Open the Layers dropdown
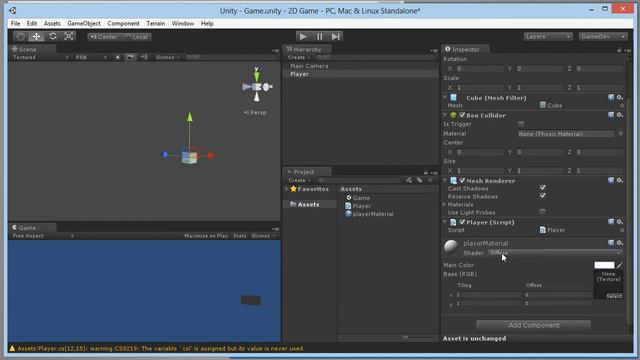 pos(548,37)
